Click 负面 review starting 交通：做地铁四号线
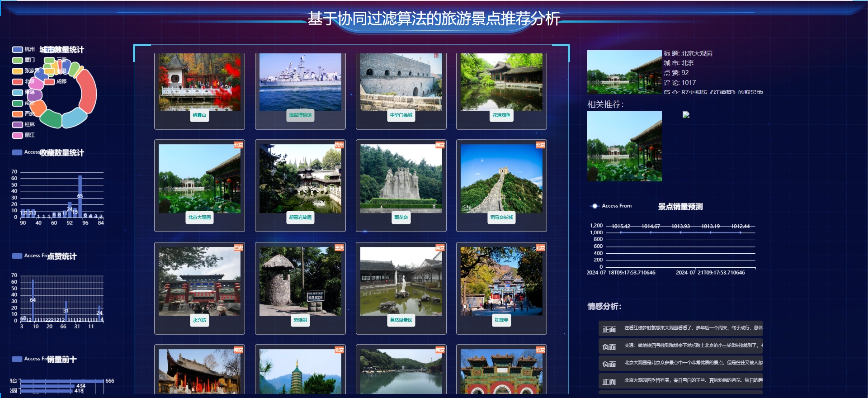 [x=681, y=346]
